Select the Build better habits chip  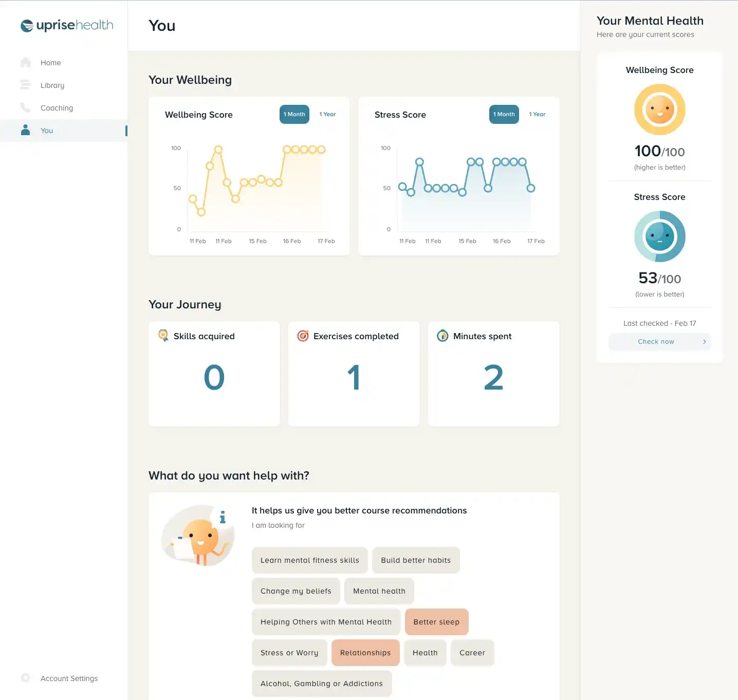pos(416,560)
